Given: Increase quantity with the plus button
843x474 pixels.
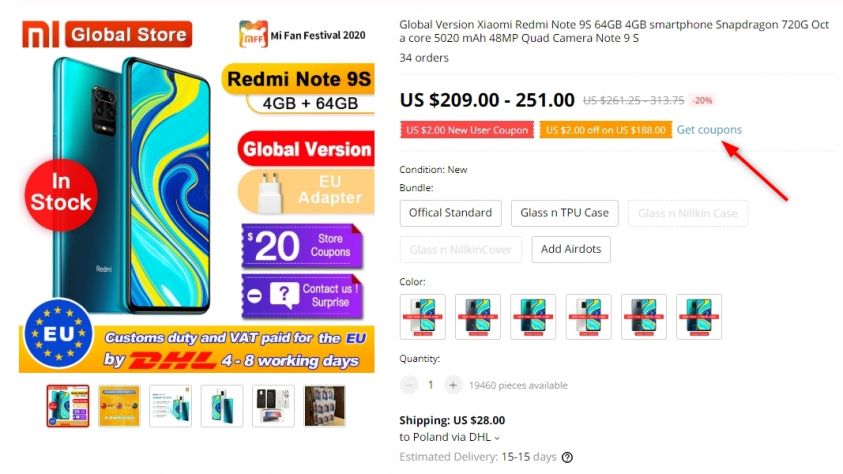Looking at the screenshot, I should (453, 385).
